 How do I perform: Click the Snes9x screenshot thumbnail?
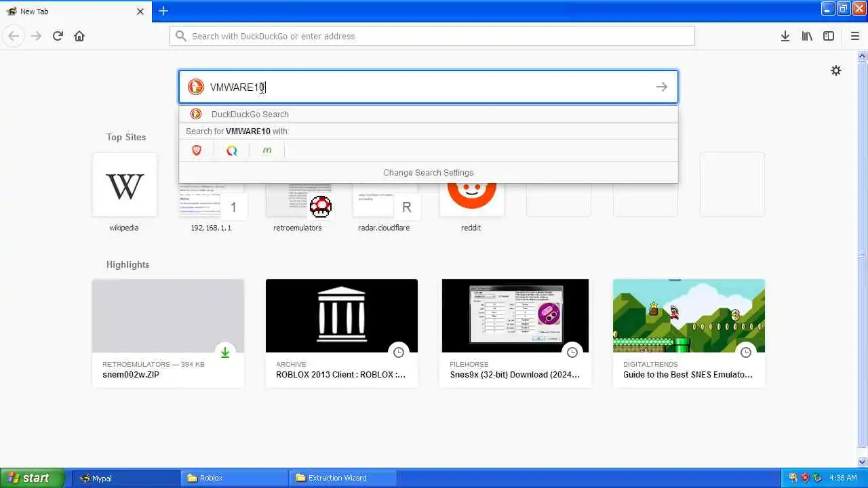(515, 316)
